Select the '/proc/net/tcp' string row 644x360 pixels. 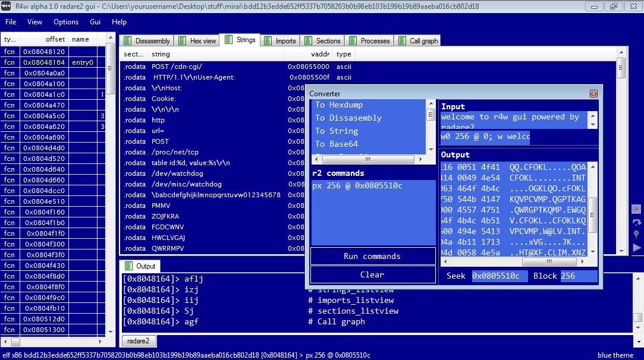(x=213, y=152)
